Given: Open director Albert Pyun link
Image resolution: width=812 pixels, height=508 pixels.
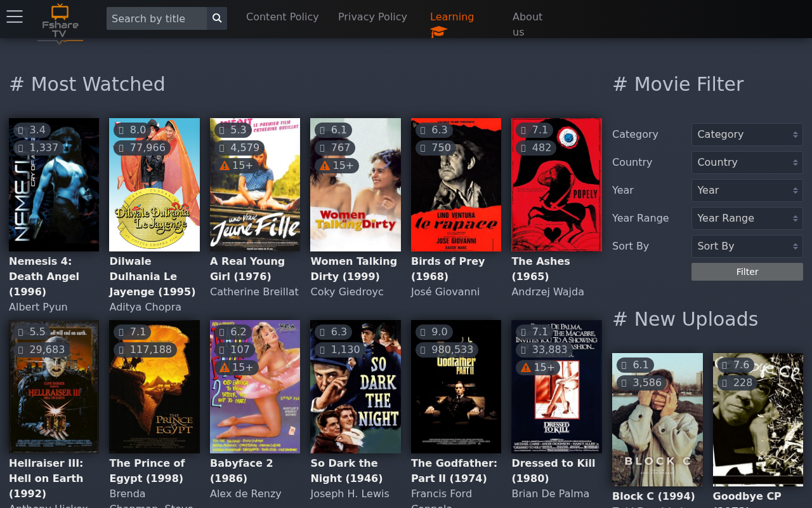Looking at the screenshot, I should click(38, 307).
